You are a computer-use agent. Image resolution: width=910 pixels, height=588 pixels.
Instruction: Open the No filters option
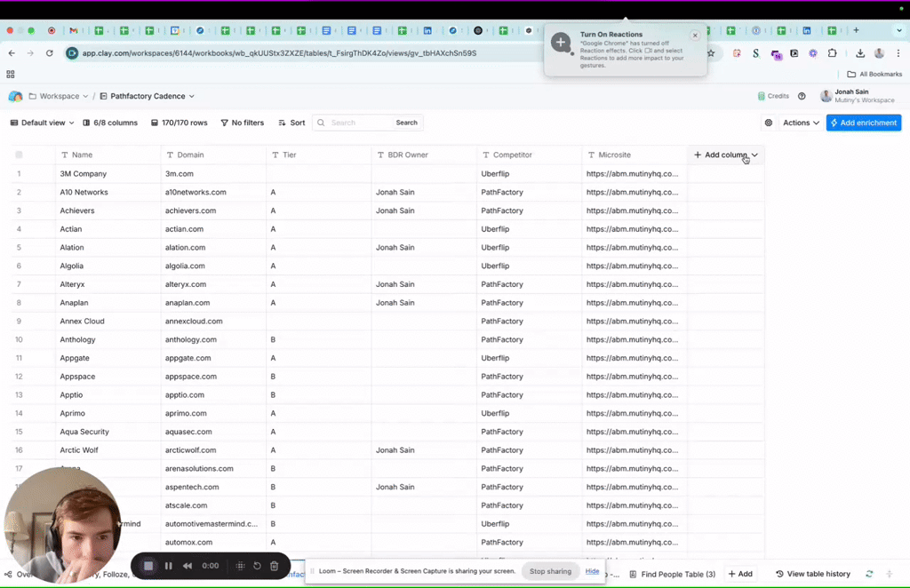coord(242,123)
